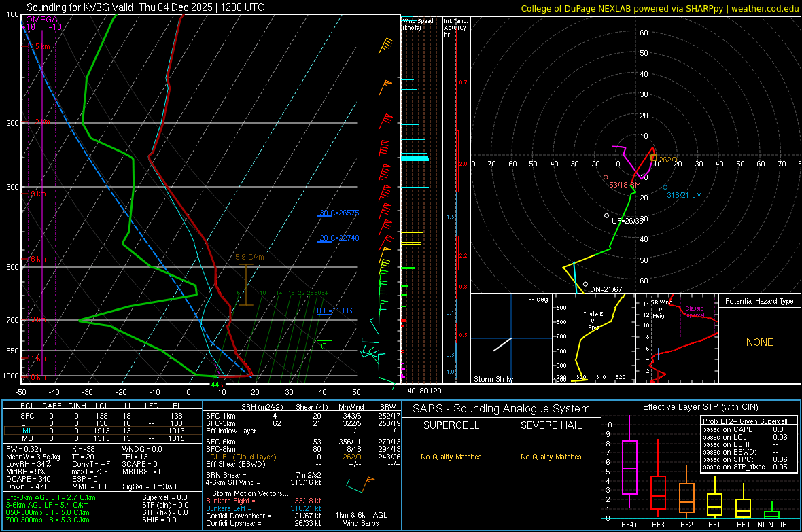Click the 700-500mb LR = 5.3 C/km line

[x=48, y=520]
